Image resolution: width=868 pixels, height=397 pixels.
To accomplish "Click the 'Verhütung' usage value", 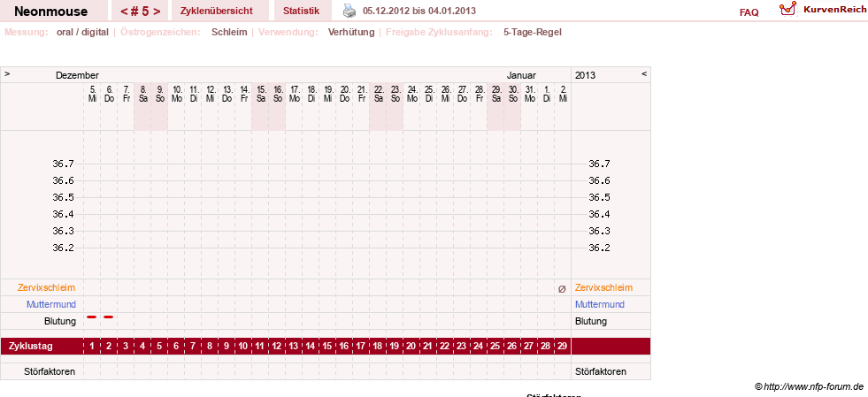I will coord(351,32).
